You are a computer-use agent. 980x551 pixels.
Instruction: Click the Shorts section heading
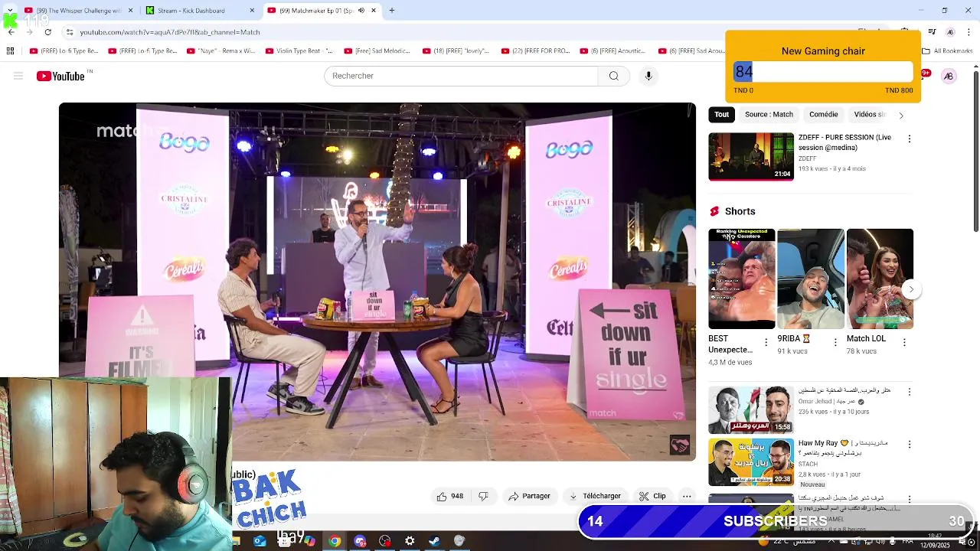740,211
